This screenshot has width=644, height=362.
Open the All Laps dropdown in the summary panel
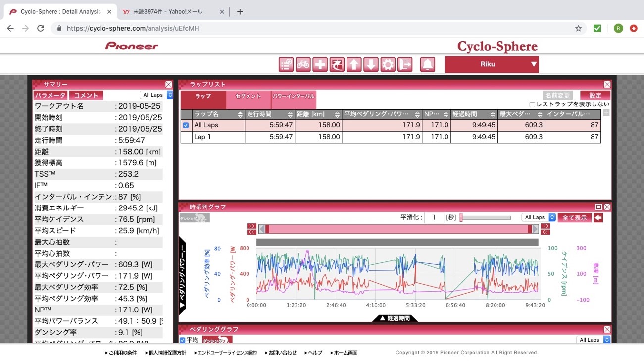pyautogui.click(x=156, y=95)
